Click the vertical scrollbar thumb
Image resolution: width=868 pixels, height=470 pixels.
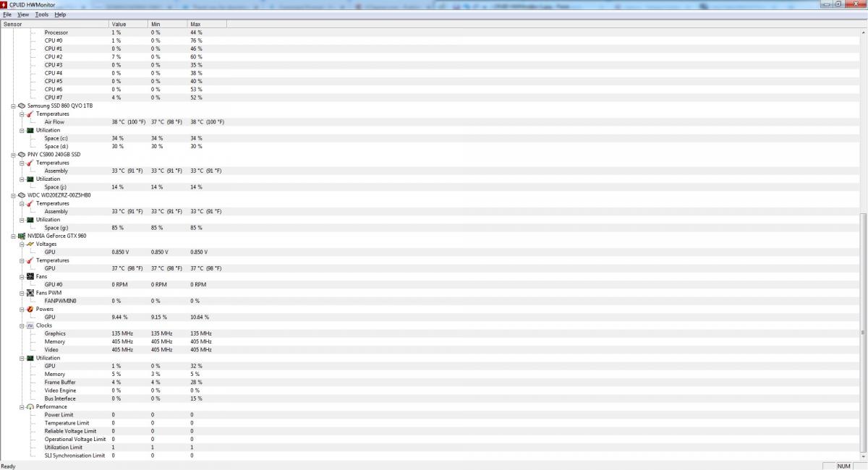[x=863, y=333]
